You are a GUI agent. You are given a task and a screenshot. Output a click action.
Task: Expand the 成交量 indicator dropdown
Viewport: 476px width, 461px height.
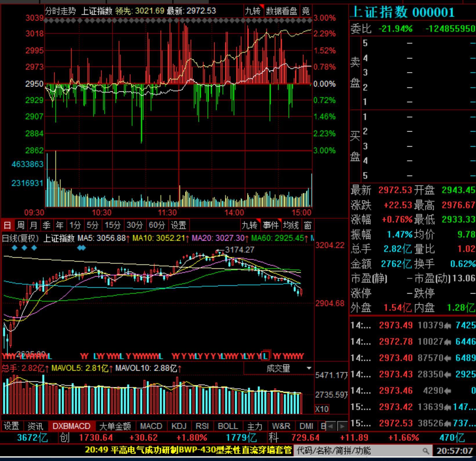click(309, 368)
